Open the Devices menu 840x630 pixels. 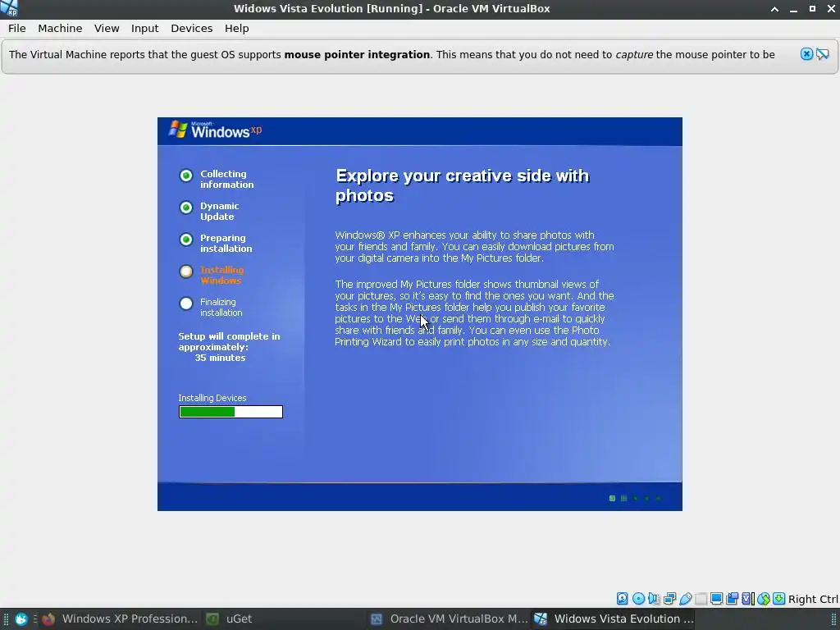click(192, 29)
